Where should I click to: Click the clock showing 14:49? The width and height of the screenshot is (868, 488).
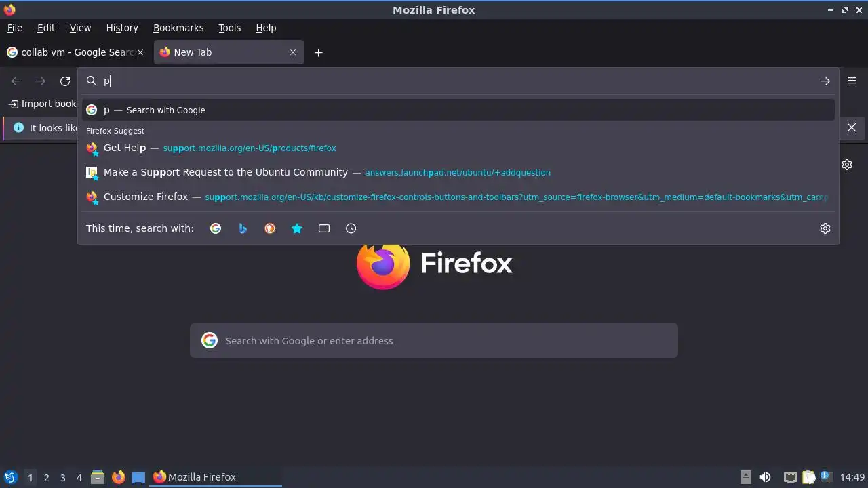coord(852,477)
